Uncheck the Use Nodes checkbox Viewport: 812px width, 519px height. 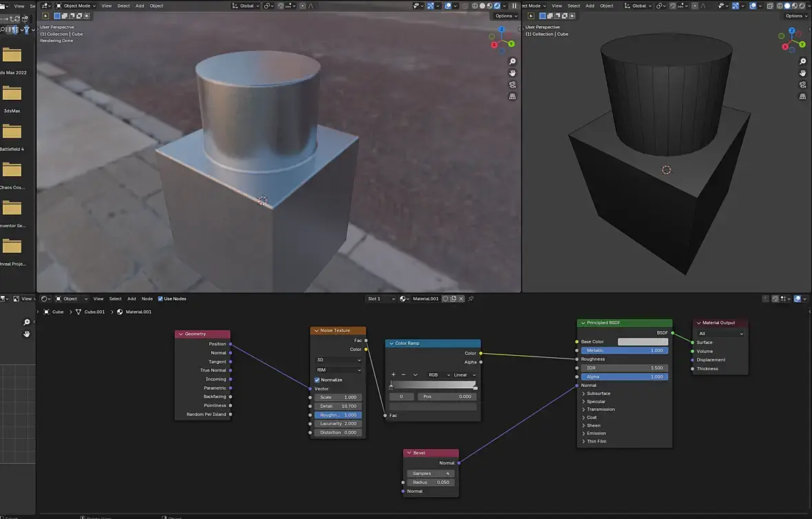click(x=160, y=299)
